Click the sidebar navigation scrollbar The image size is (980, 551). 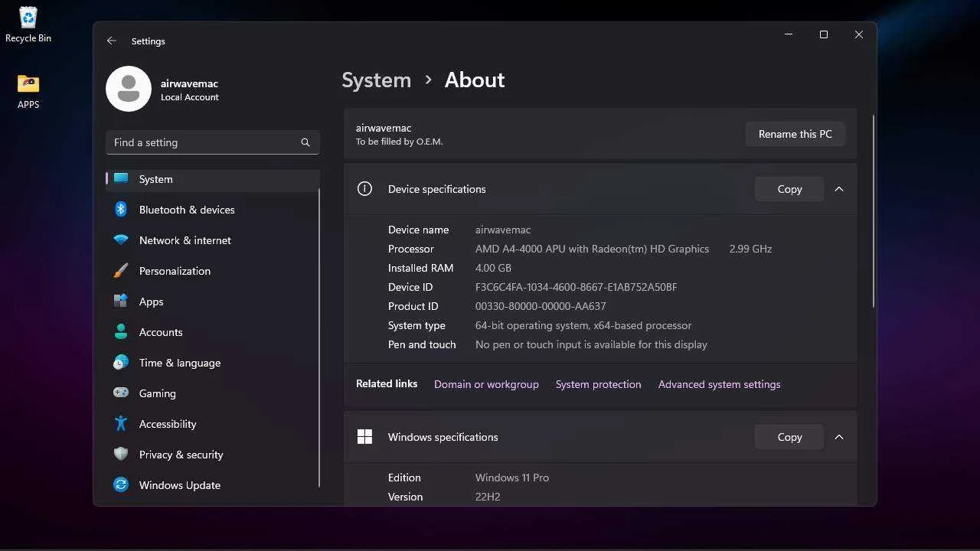319,337
